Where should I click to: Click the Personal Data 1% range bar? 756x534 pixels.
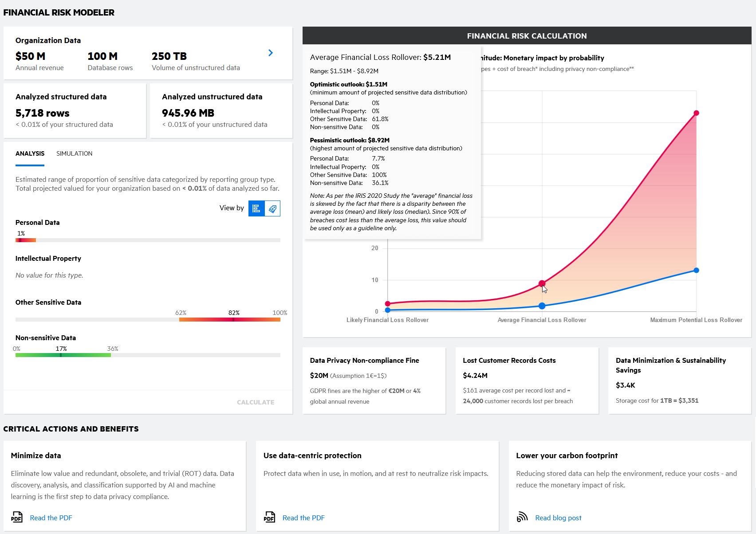tap(25, 240)
